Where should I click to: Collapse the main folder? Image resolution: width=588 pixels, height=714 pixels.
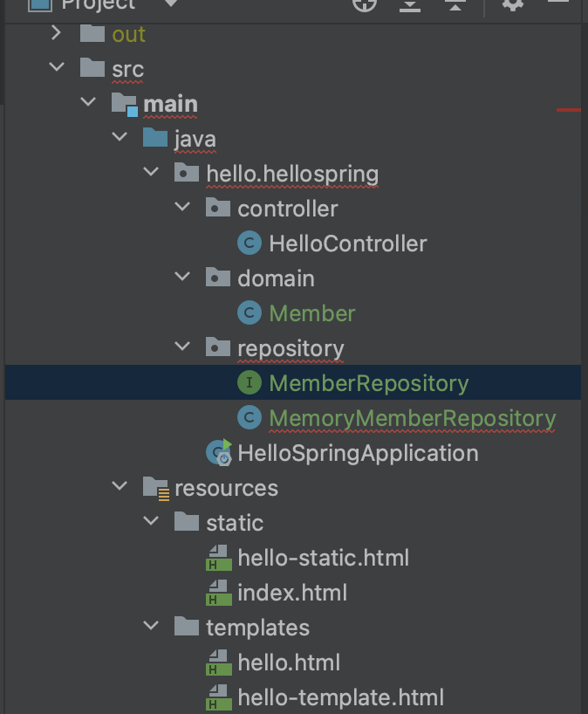pos(88,102)
